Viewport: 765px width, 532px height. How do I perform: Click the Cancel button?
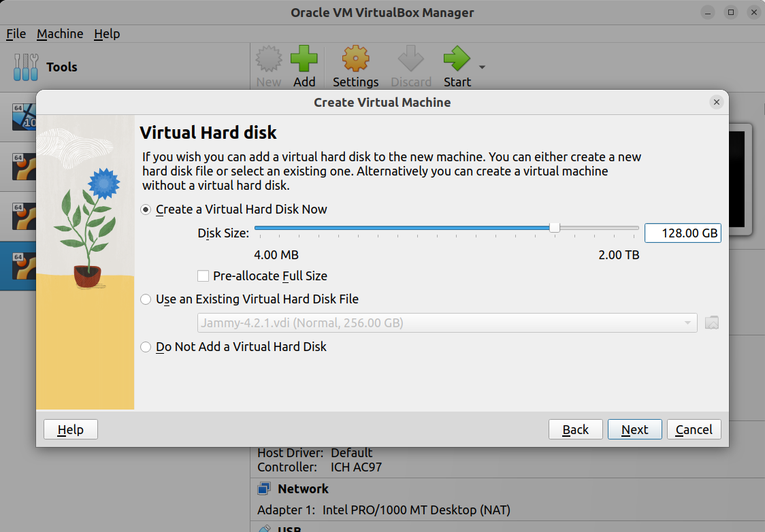click(x=694, y=429)
